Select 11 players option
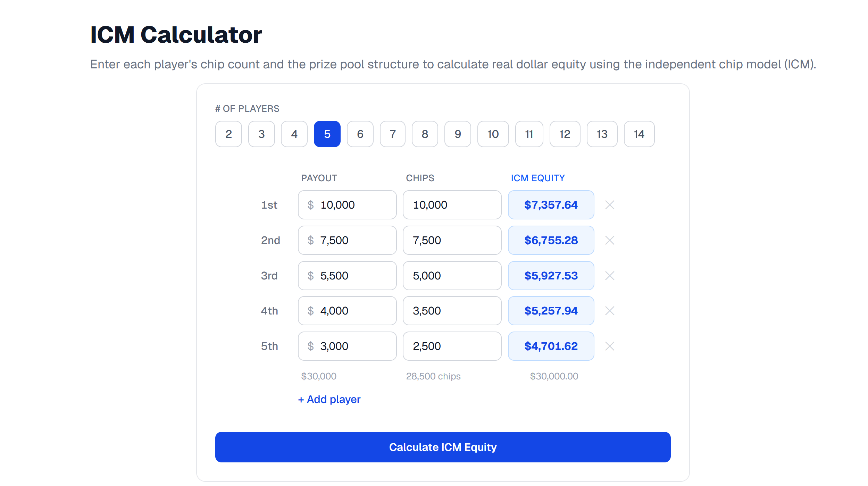 click(x=529, y=134)
